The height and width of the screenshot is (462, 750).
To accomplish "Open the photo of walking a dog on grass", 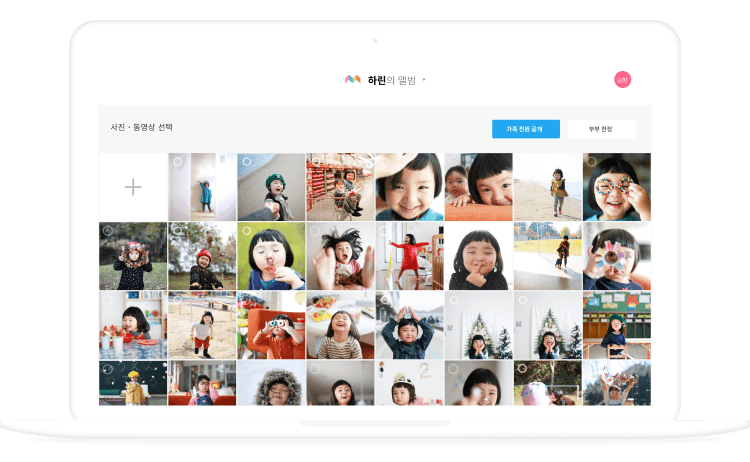I will coord(548,256).
